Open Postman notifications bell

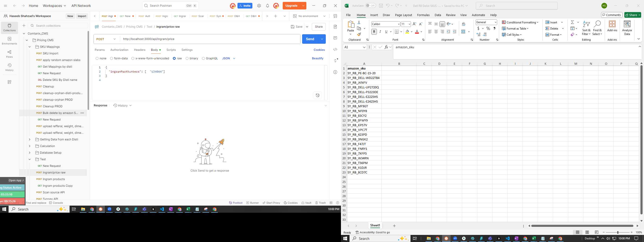coord(268,6)
